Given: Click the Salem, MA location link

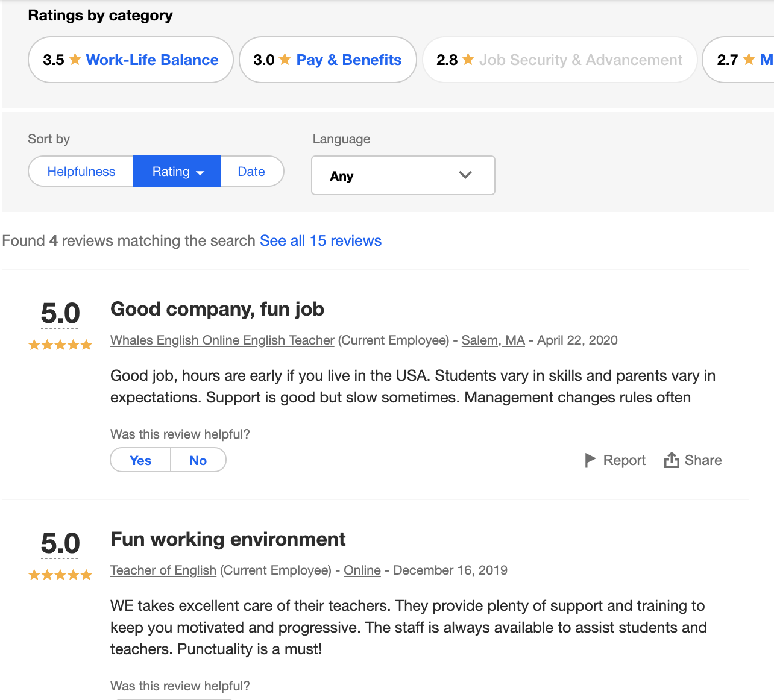Looking at the screenshot, I should click(x=493, y=340).
